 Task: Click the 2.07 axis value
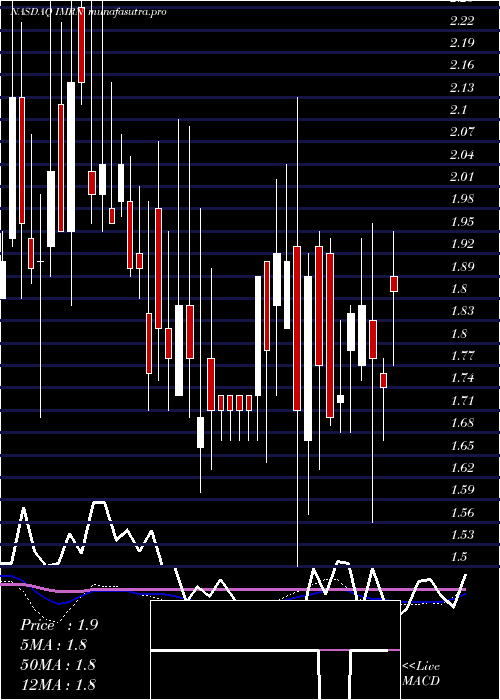(x=462, y=132)
